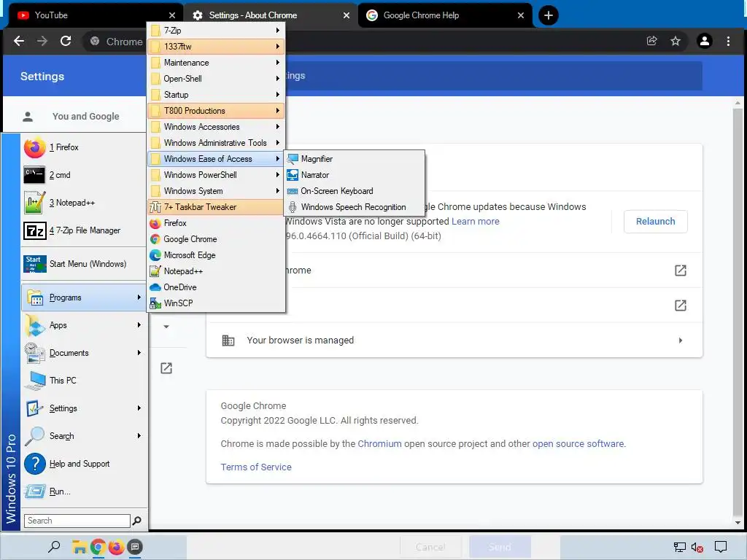Screen dimensions: 747x560
Task: Open the start menu Search submenu
Action: pos(84,436)
